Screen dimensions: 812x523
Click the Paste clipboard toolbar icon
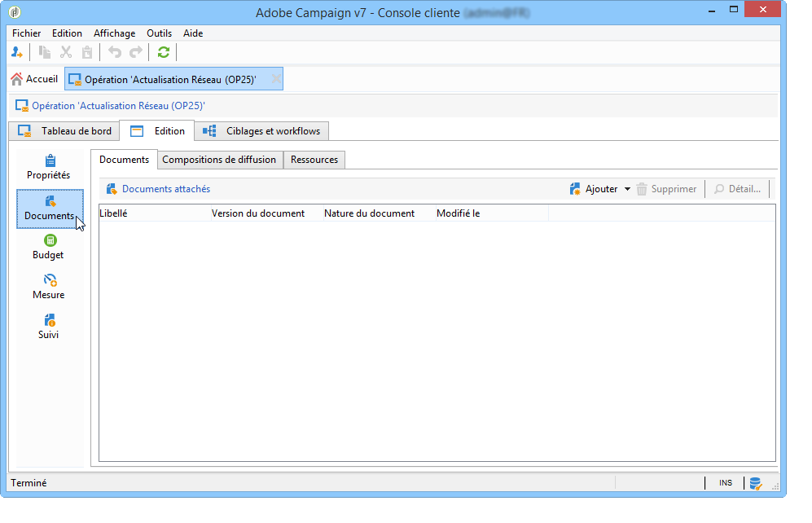(87, 52)
